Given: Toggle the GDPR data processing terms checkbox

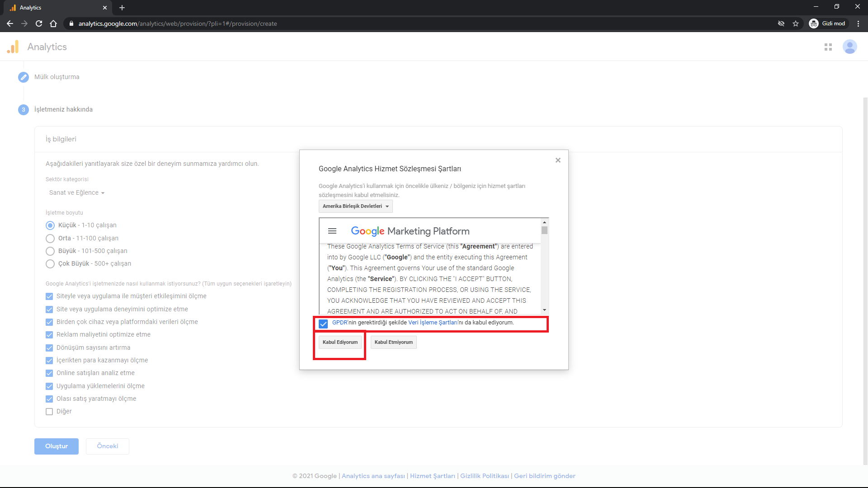Looking at the screenshot, I should tap(323, 324).
